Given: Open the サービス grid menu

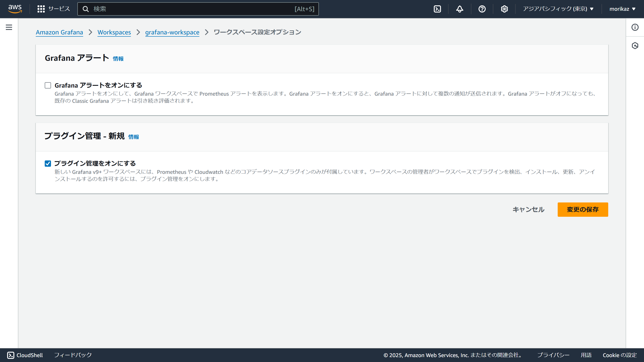Looking at the screenshot, I should point(53,9).
